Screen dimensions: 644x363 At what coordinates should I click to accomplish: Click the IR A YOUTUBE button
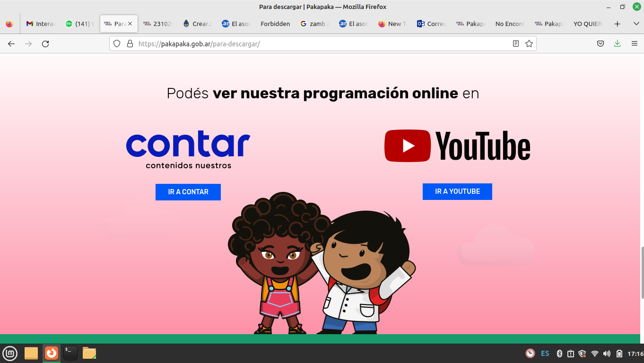pyautogui.click(x=457, y=191)
